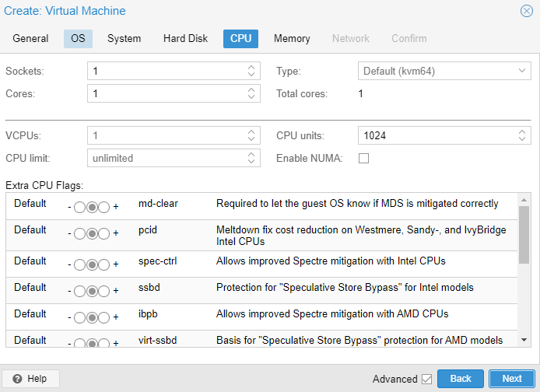The height and width of the screenshot is (392, 540).
Task: Raise CPU limit with the up arrow
Action: point(251,154)
